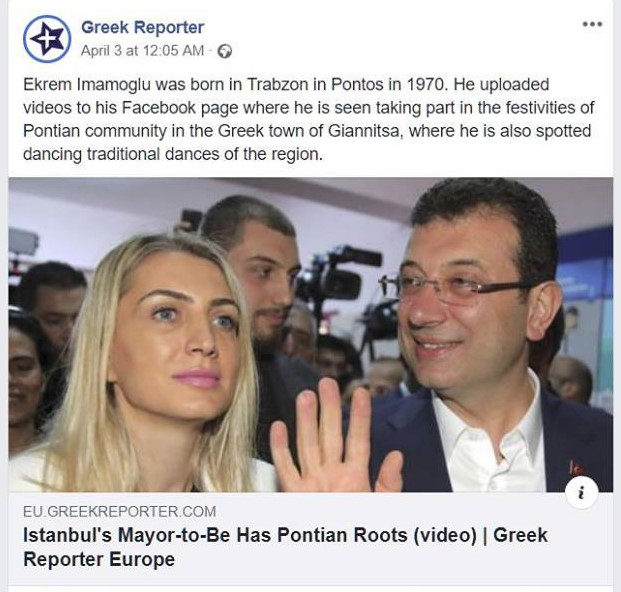Click the info 'i' icon on preview
The width and height of the screenshot is (621, 592).
coord(581,493)
